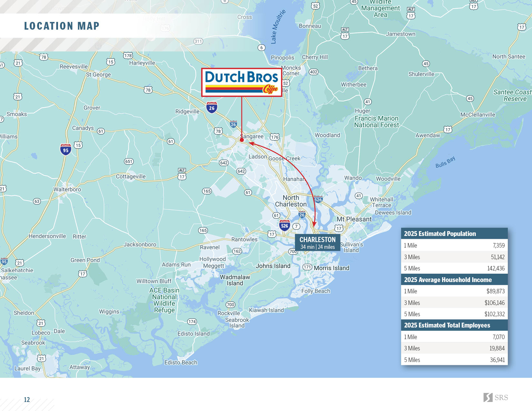The image size is (532, 411).
Task: Click the employees value 19,884
Action: [497, 348]
